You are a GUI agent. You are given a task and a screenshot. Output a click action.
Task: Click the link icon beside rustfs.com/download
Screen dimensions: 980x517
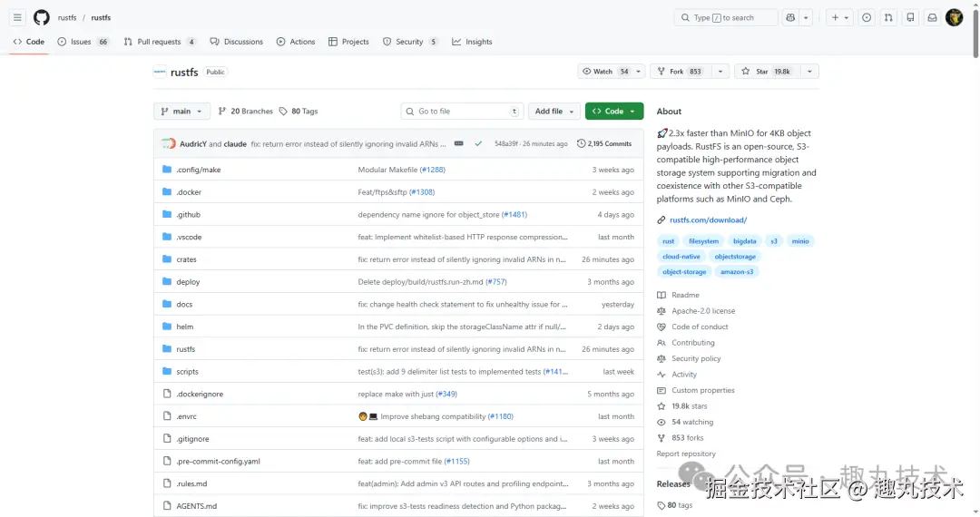click(661, 219)
